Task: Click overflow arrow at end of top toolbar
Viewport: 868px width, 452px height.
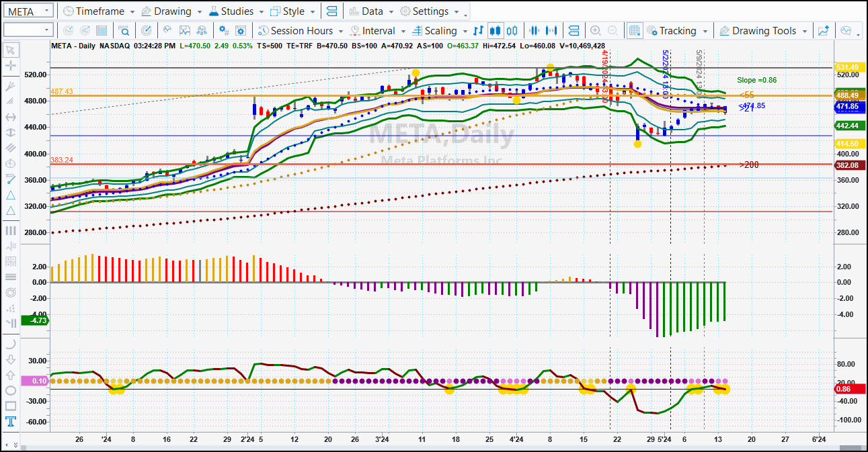Action: pyautogui.click(x=466, y=15)
